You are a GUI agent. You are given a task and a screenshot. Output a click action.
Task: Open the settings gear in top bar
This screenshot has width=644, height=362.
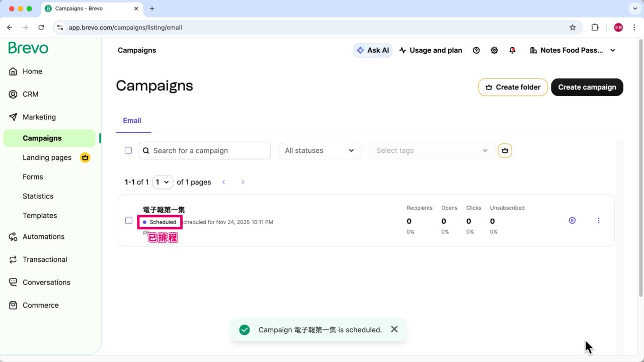click(x=494, y=50)
